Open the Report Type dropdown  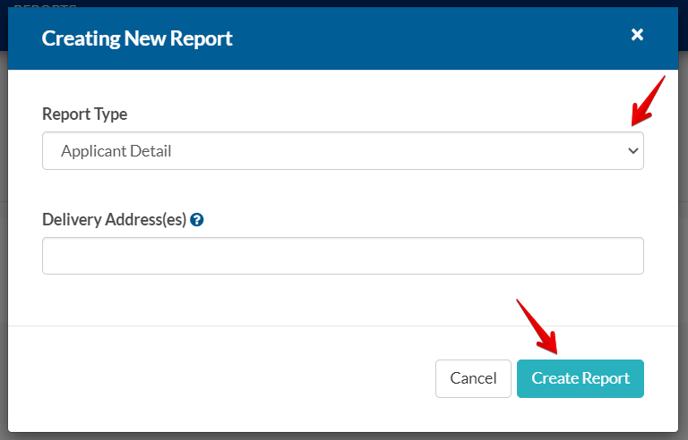(x=342, y=151)
